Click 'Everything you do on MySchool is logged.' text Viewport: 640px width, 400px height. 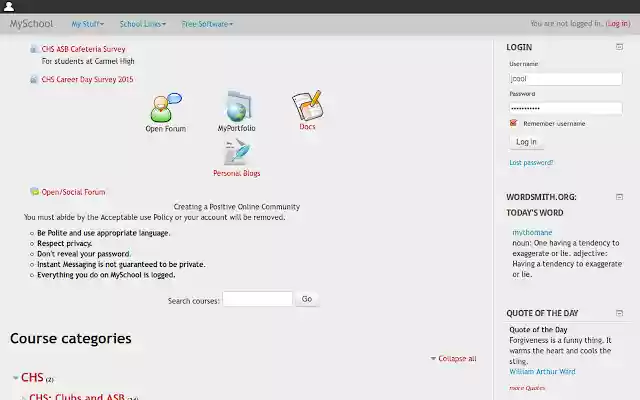point(106,275)
